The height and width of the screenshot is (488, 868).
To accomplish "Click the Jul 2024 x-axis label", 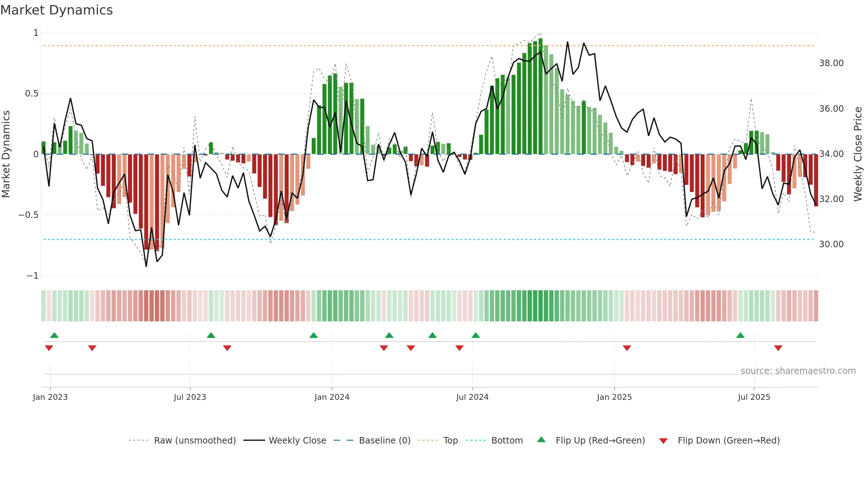I will point(472,397).
